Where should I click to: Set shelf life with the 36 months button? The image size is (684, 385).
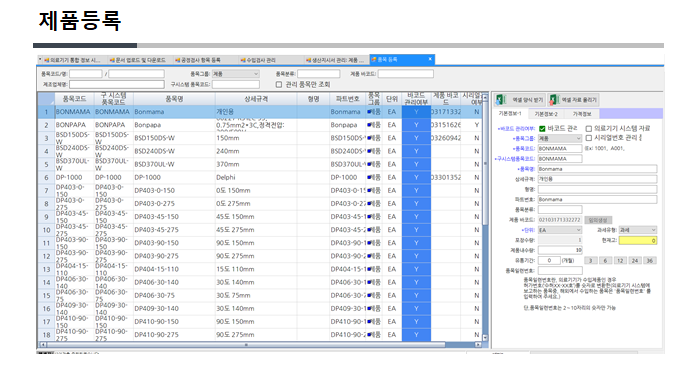point(650,261)
